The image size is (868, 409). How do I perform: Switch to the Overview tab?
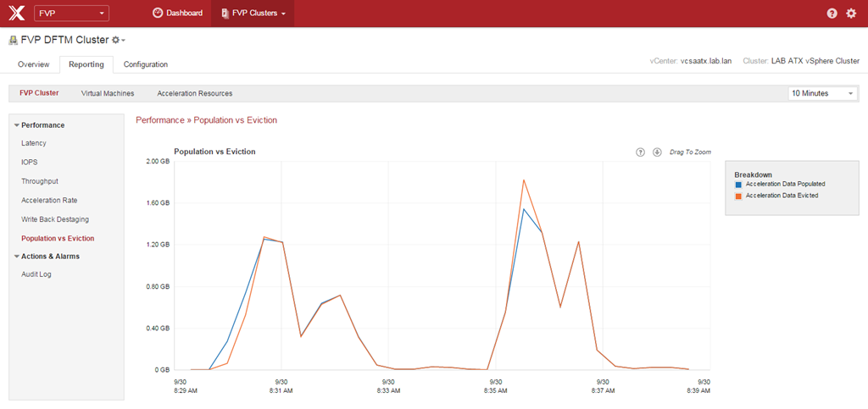click(x=33, y=64)
